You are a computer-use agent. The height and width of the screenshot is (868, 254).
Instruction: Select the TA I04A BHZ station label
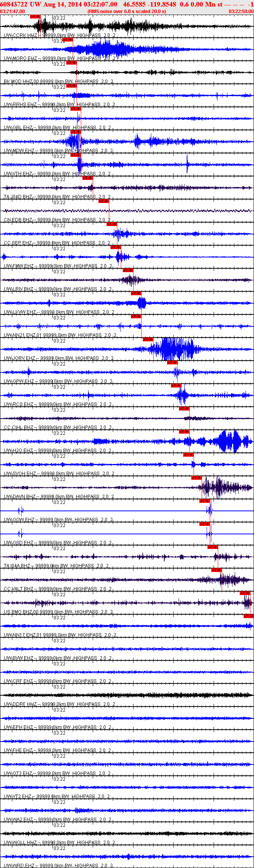56,566
